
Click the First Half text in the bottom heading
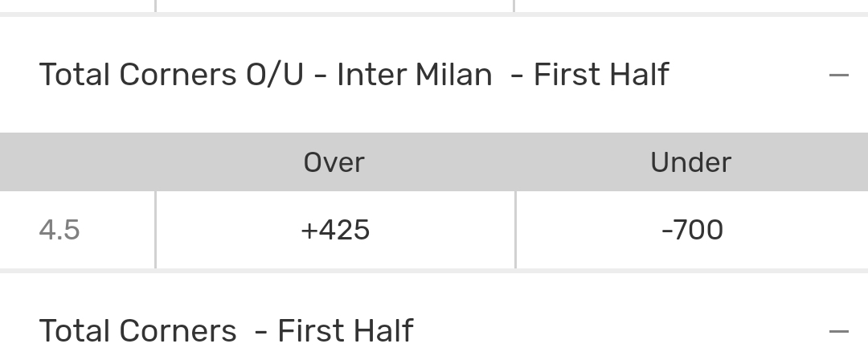(345, 331)
